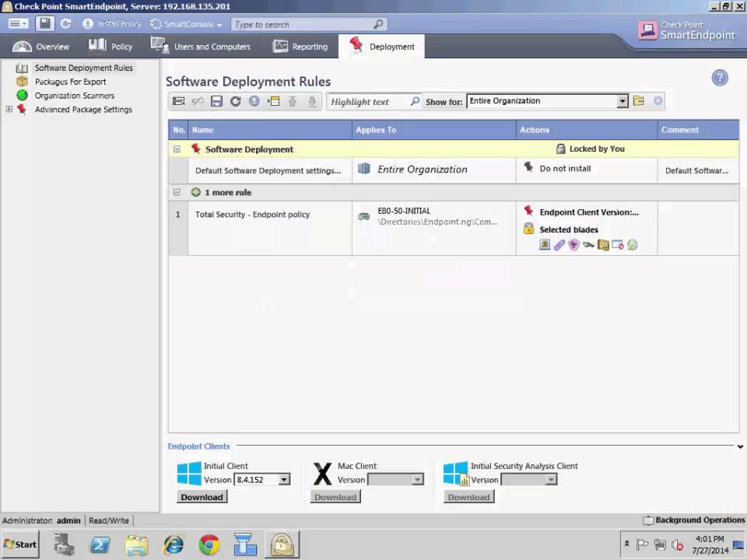
Task: Click Endpoint Client Version action
Action: tap(589, 212)
